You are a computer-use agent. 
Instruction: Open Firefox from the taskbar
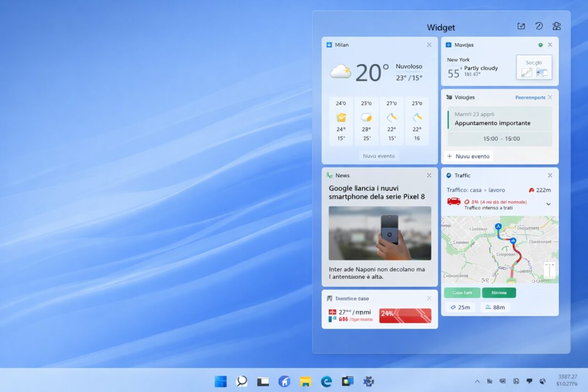pyautogui.click(x=284, y=381)
